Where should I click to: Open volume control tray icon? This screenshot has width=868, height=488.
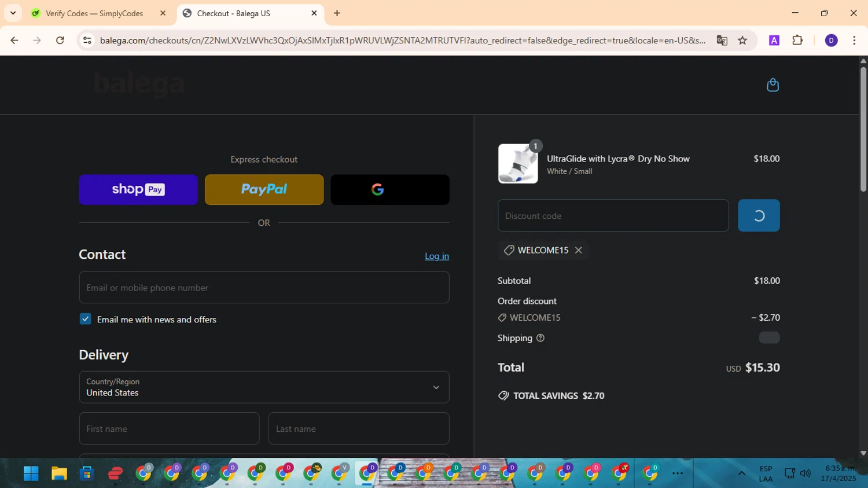[805, 474]
